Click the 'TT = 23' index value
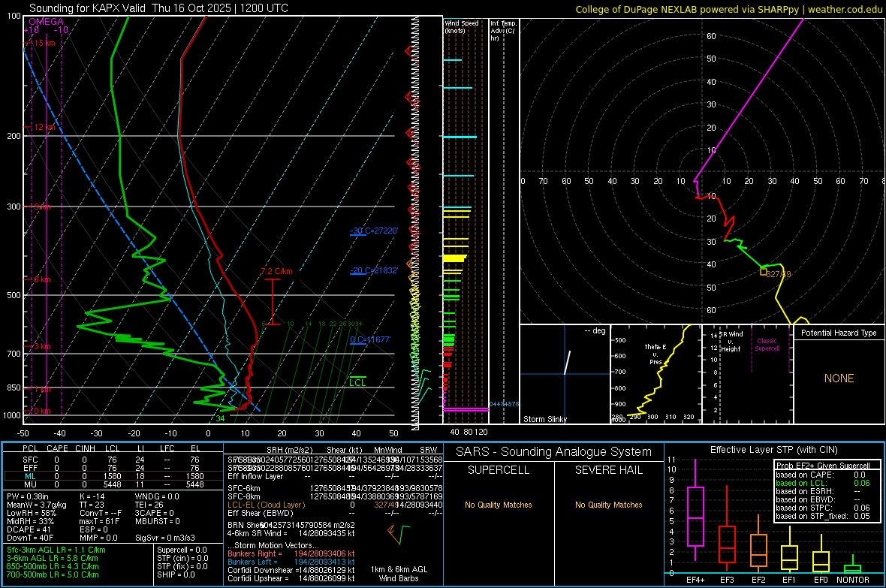The height and width of the screenshot is (588, 886). (92, 505)
